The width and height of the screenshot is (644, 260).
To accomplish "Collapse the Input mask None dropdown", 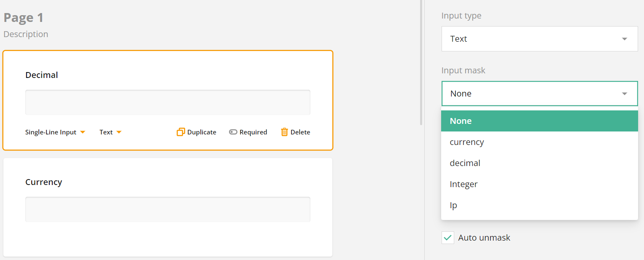I will point(539,94).
